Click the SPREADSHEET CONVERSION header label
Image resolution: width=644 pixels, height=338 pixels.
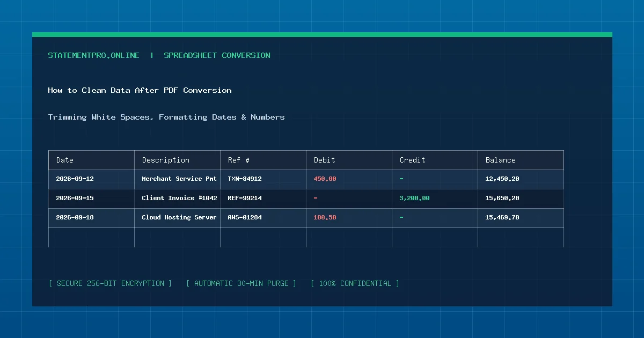(x=217, y=55)
